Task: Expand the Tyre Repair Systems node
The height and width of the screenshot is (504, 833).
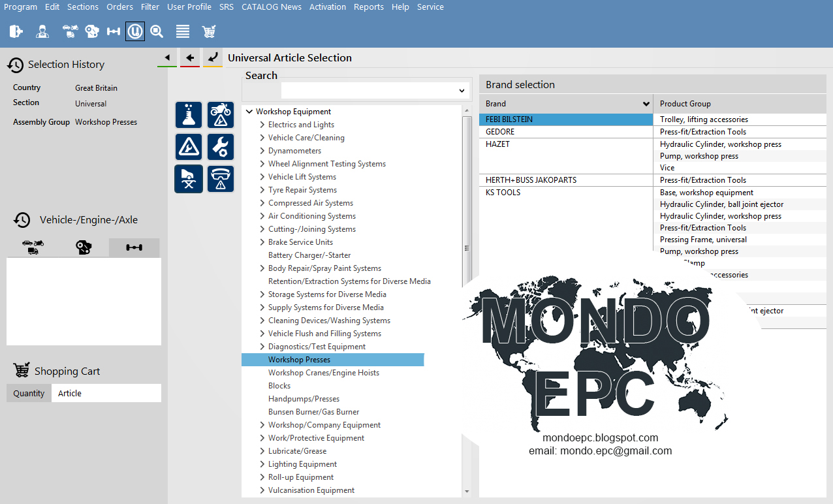Action: click(262, 190)
